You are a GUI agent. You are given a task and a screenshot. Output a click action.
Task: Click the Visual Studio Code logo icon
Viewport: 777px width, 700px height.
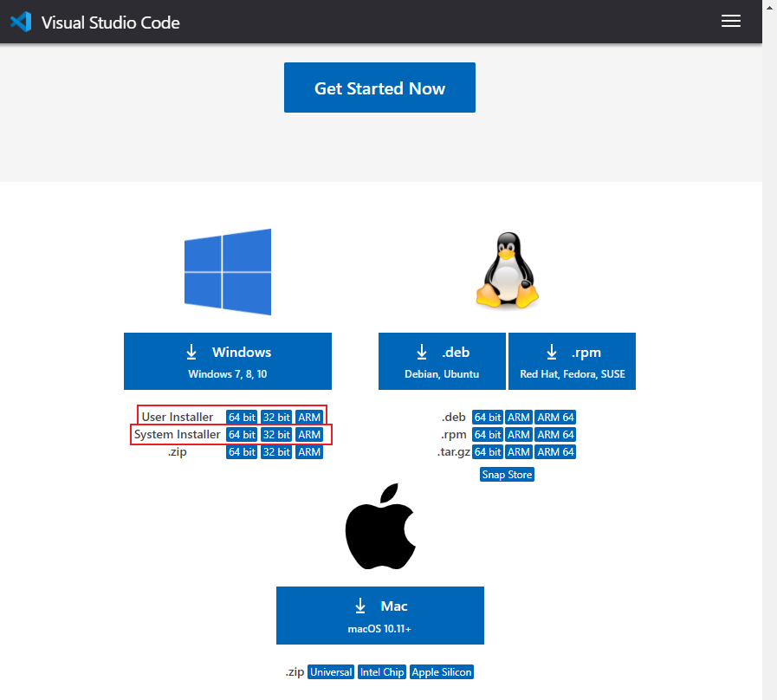coord(21,22)
